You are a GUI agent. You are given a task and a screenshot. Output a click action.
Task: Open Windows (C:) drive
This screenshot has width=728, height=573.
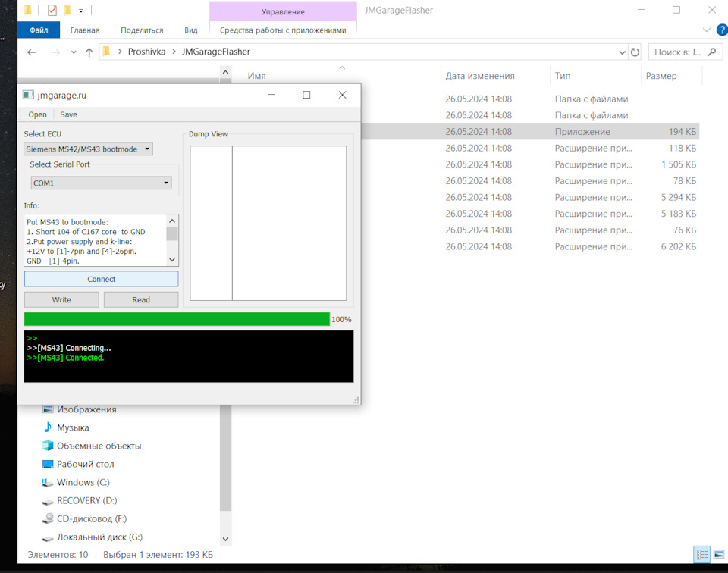(x=83, y=482)
